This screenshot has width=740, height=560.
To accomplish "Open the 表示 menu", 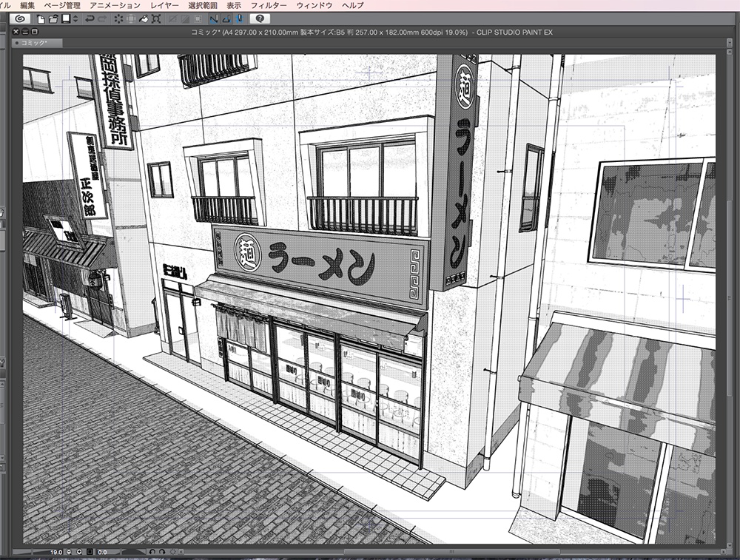I will (235, 4).
